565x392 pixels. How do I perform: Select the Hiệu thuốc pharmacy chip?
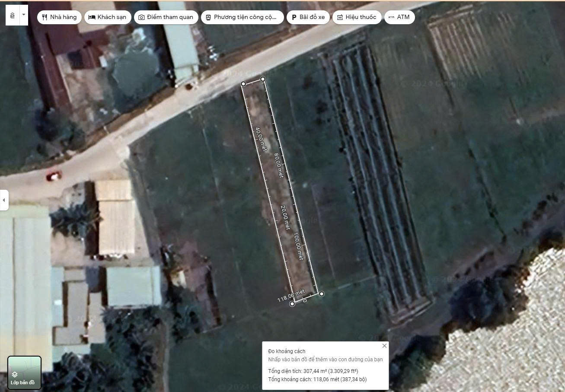357,17
